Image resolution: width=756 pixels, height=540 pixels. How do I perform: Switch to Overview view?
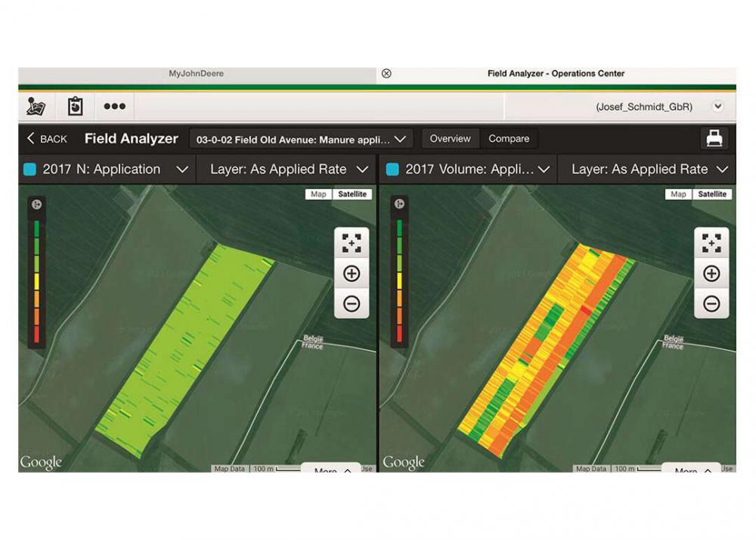click(451, 139)
